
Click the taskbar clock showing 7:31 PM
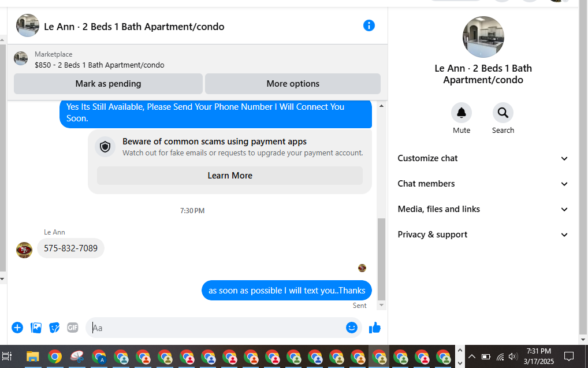pyautogui.click(x=538, y=356)
